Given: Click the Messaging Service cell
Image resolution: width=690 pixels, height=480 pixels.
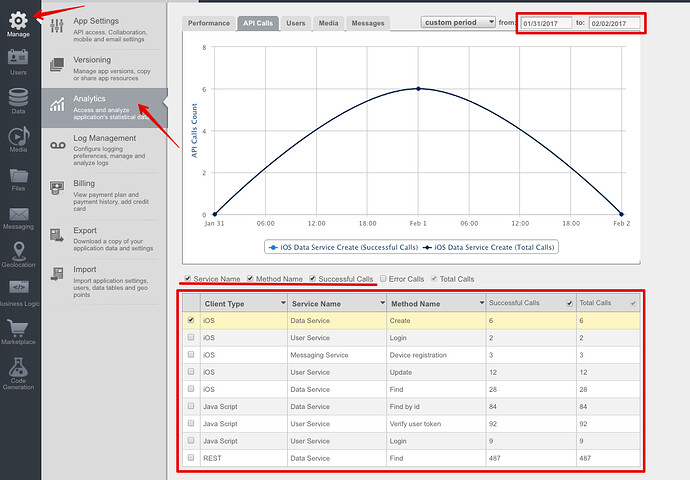Looking at the screenshot, I should (337, 355).
